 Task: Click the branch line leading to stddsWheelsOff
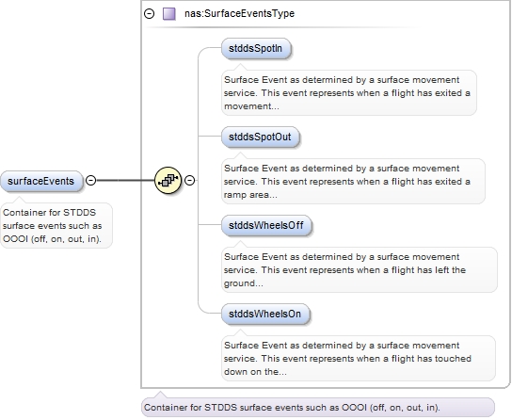click(x=210, y=224)
